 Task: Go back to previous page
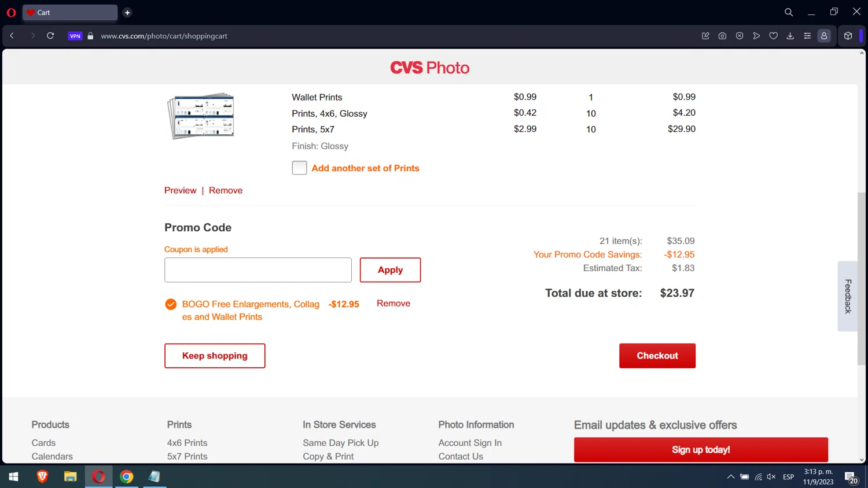[12, 36]
